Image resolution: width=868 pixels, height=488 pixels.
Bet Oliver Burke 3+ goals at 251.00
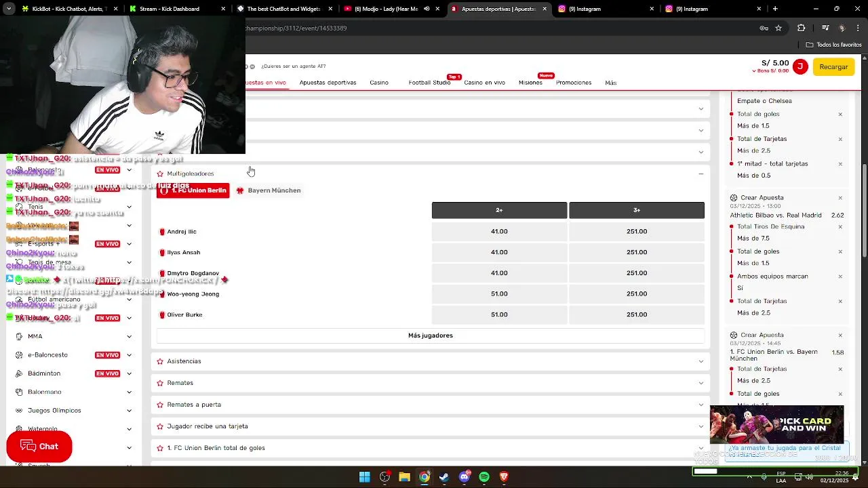[636, 314]
